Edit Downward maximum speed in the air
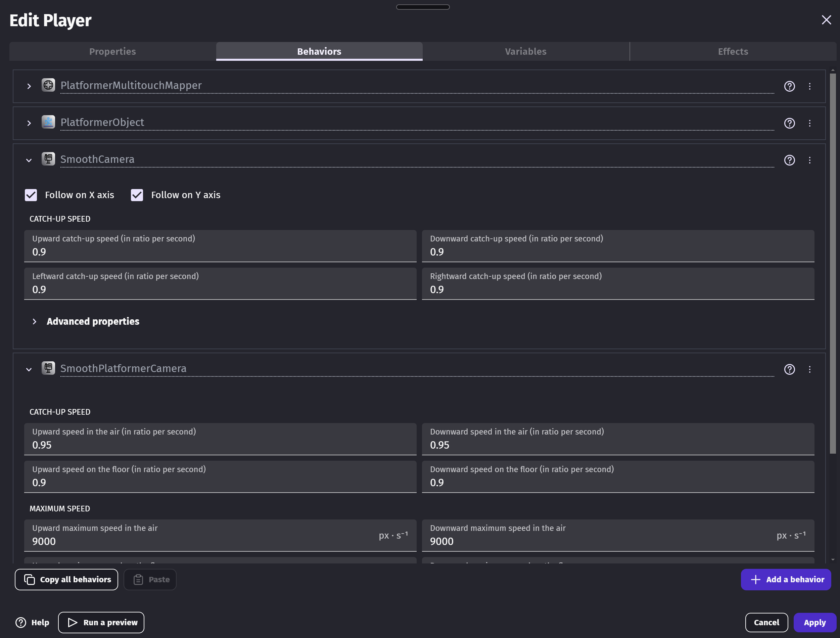Viewport: 840px width, 638px height. point(618,535)
